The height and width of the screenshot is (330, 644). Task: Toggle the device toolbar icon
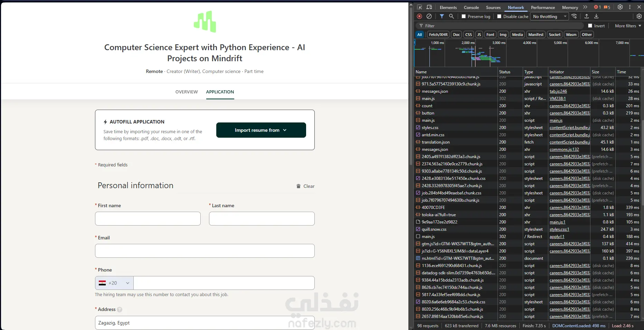tap(429, 7)
